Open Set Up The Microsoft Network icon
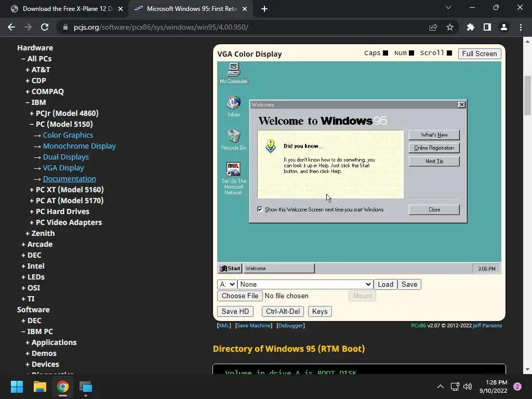532x399 pixels. click(x=233, y=179)
